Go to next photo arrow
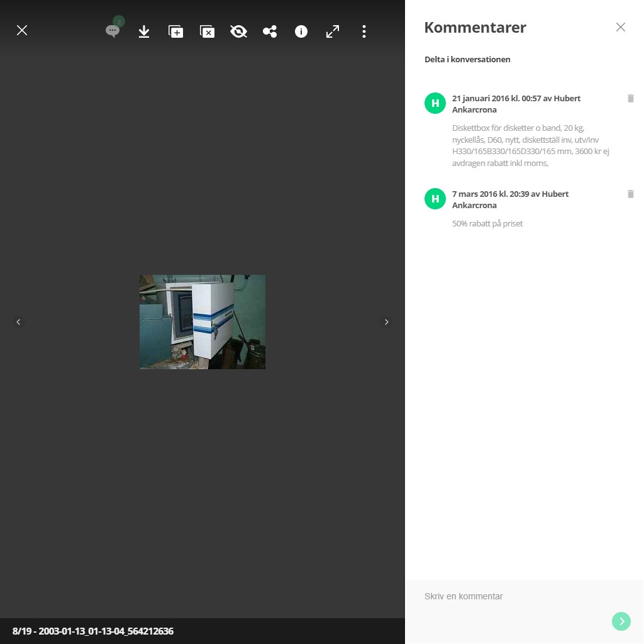This screenshot has height=644, width=644. pos(387,322)
